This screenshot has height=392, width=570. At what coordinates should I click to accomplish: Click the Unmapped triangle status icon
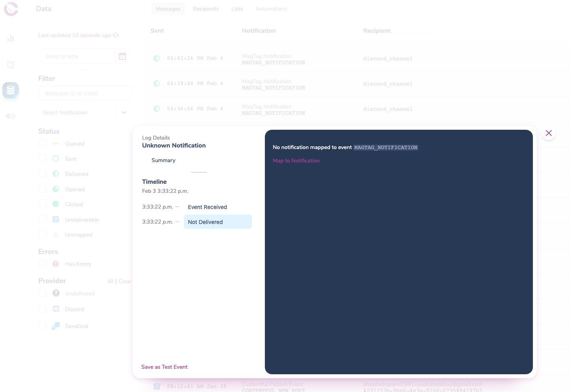(56, 234)
